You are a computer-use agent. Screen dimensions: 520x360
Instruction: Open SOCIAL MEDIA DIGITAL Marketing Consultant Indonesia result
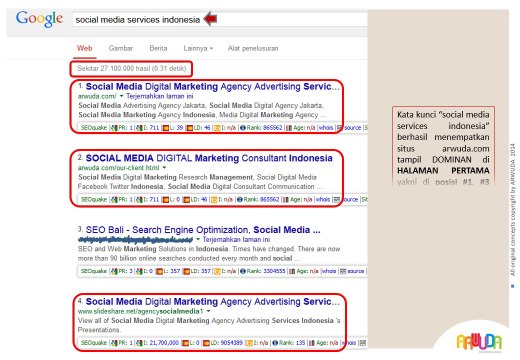pos(209,158)
